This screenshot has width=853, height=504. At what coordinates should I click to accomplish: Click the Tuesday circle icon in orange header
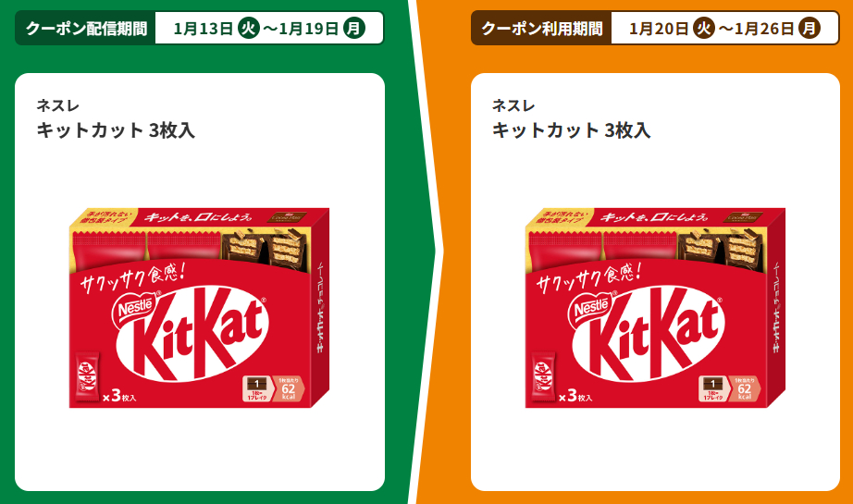pos(704,28)
